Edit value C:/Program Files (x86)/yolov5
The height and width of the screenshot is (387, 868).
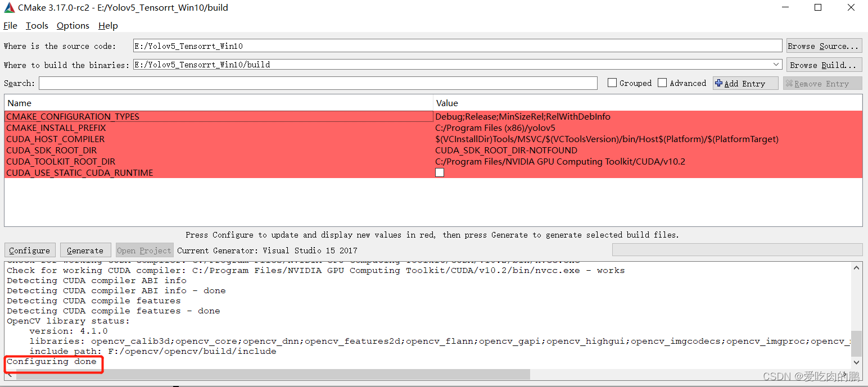648,128
